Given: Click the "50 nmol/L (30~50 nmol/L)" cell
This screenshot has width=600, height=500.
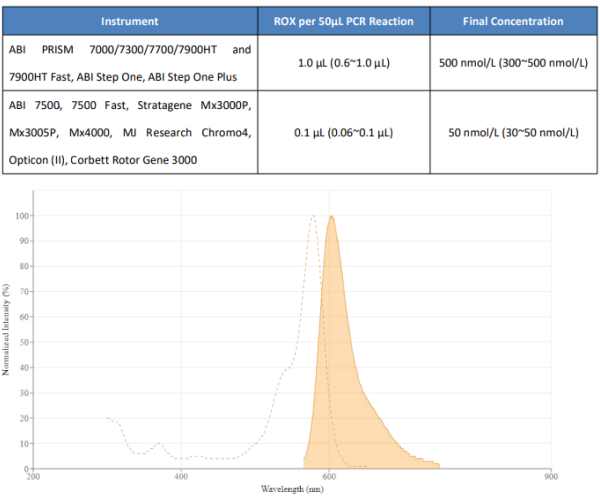Looking at the screenshot, I should click(514, 133).
